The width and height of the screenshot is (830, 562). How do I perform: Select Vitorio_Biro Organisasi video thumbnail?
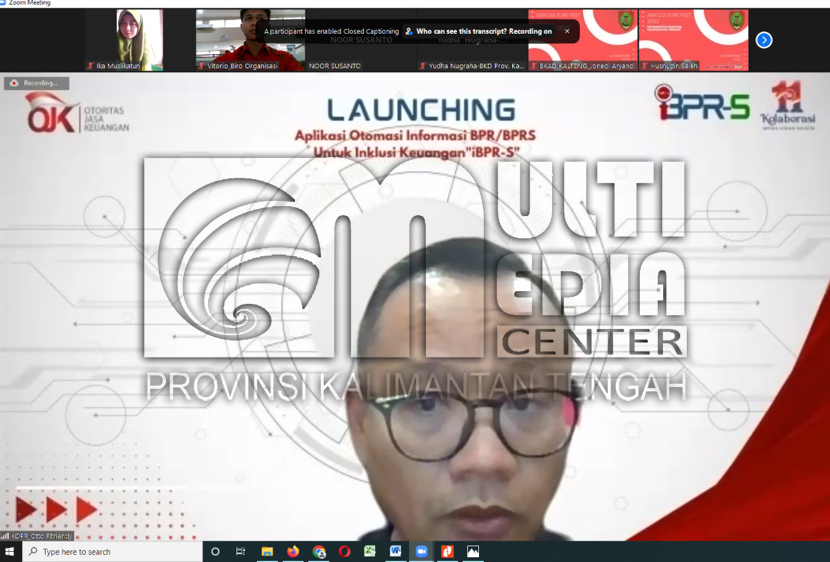point(250,40)
